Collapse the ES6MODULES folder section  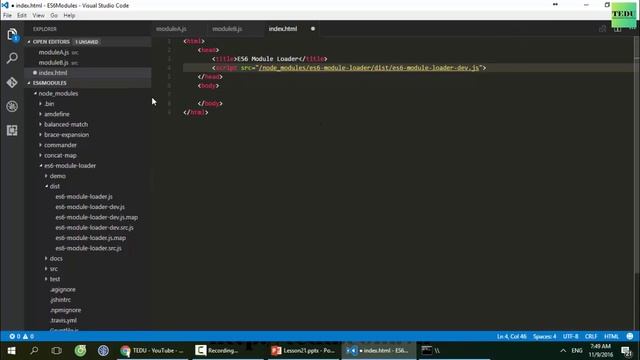pos(49,83)
